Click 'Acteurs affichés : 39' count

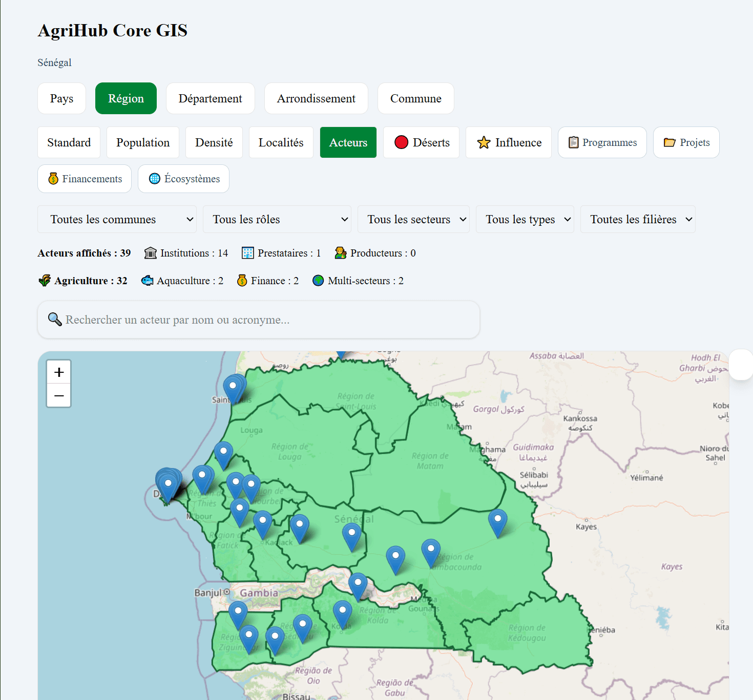click(84, 253)
